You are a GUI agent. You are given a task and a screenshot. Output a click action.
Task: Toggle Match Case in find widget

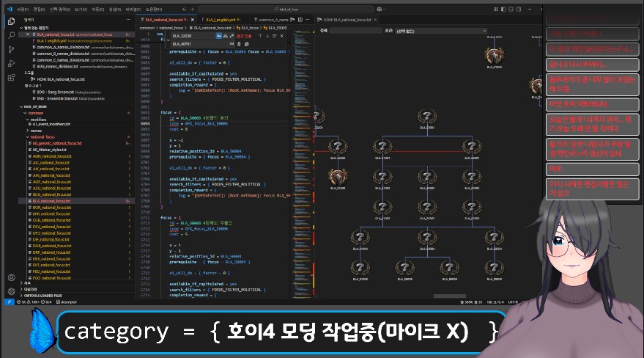[218, 35]
